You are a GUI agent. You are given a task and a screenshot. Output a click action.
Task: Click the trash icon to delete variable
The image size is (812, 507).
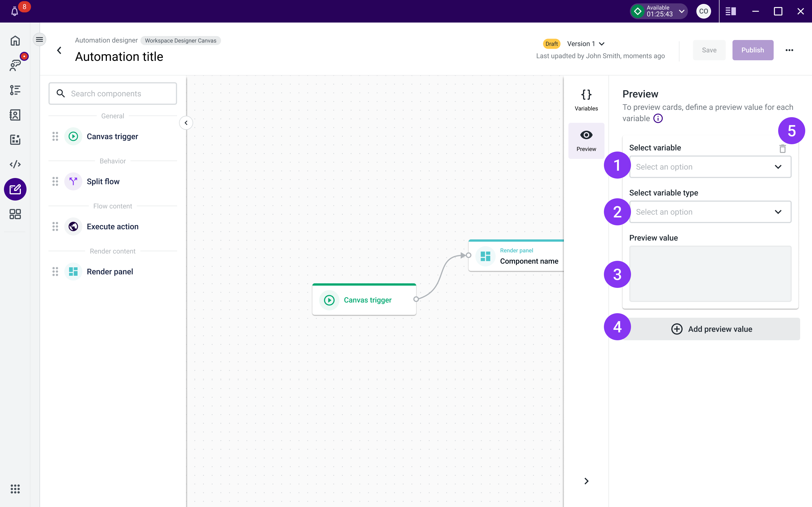tap(782, 148)
